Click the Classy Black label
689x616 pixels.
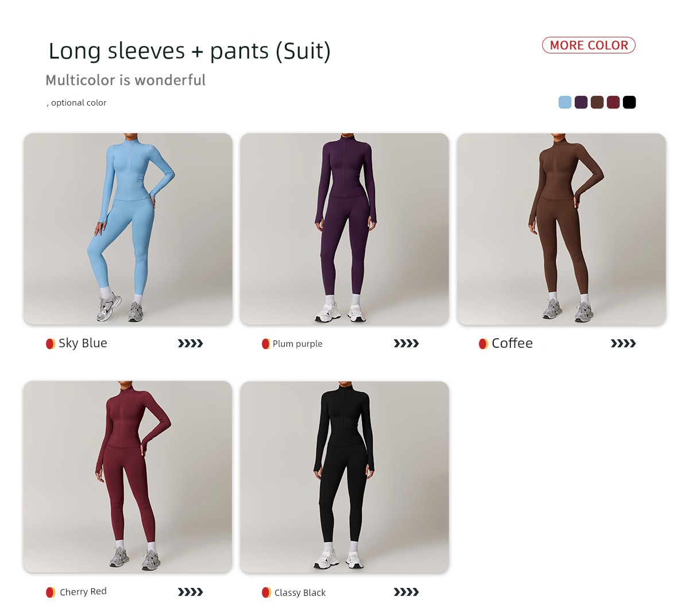[300, 592]
